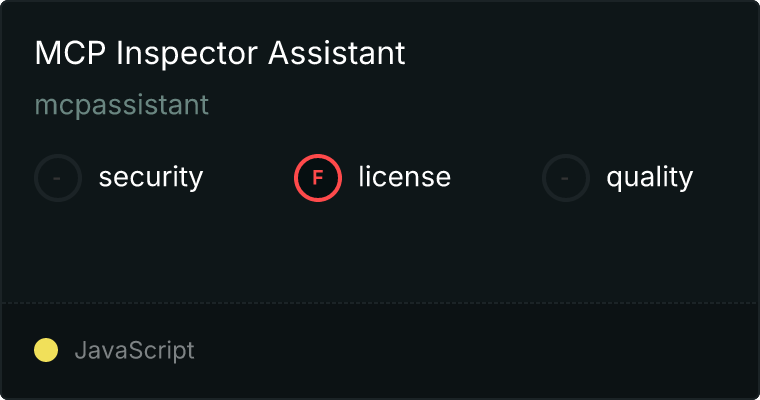760x400 pixels.
Task: Click the JavaScript language label
Action: [x=135, y=351]
